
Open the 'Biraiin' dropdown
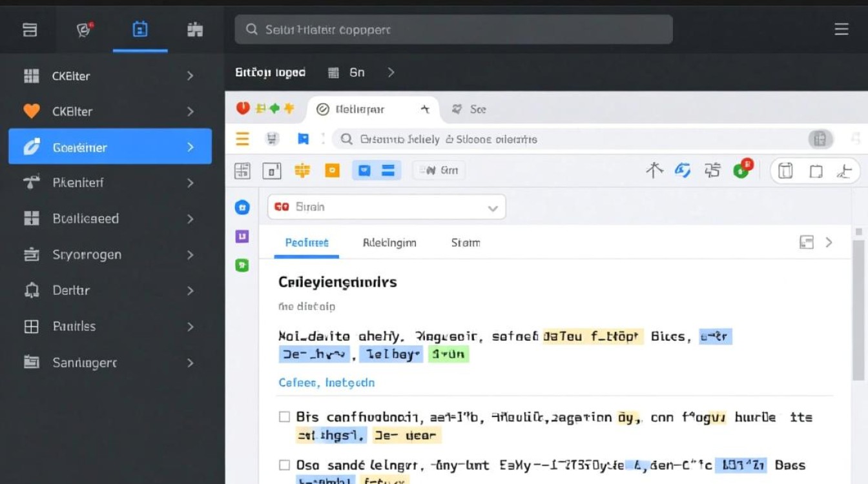pyautogui.click(x=386, y=207)
